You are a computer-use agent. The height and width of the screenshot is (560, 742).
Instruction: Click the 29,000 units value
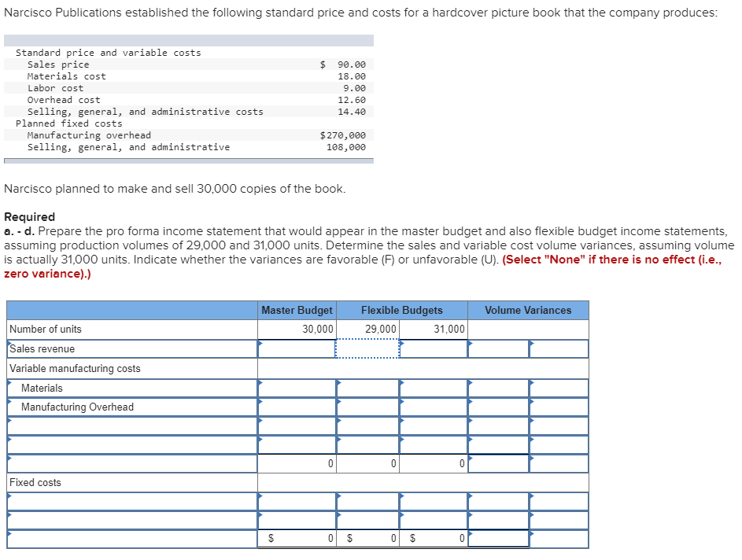coord(381,330)
